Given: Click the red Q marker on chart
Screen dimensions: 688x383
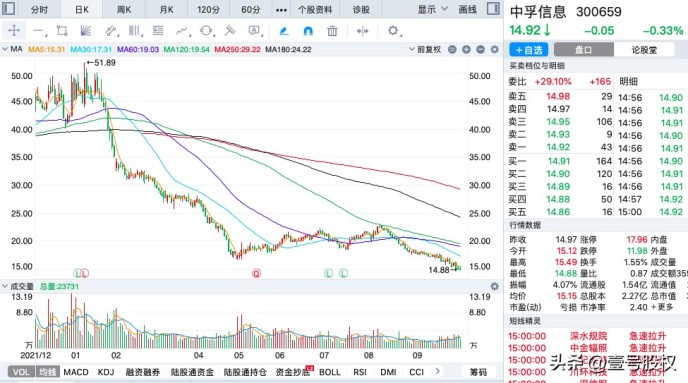Looking at the screenshot, I should pos(256,273).
